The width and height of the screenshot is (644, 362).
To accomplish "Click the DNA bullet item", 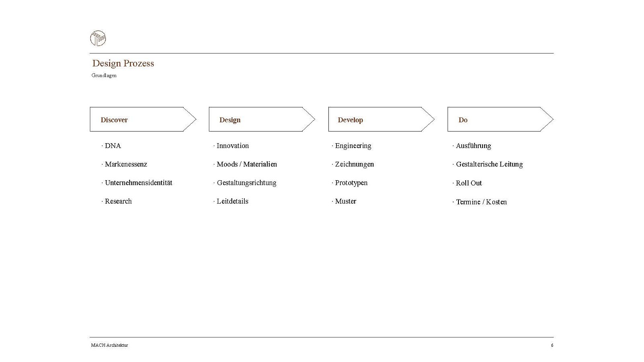I will [113, 146].
